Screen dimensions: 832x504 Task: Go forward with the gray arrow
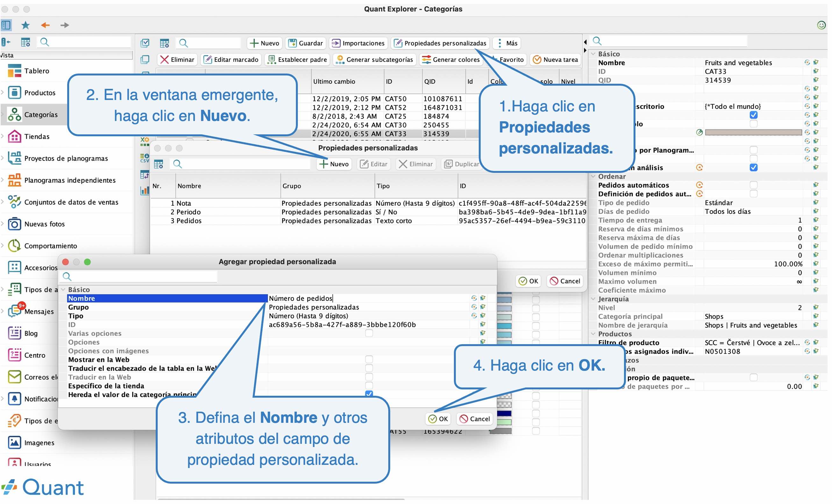click(x=64, y=25)
